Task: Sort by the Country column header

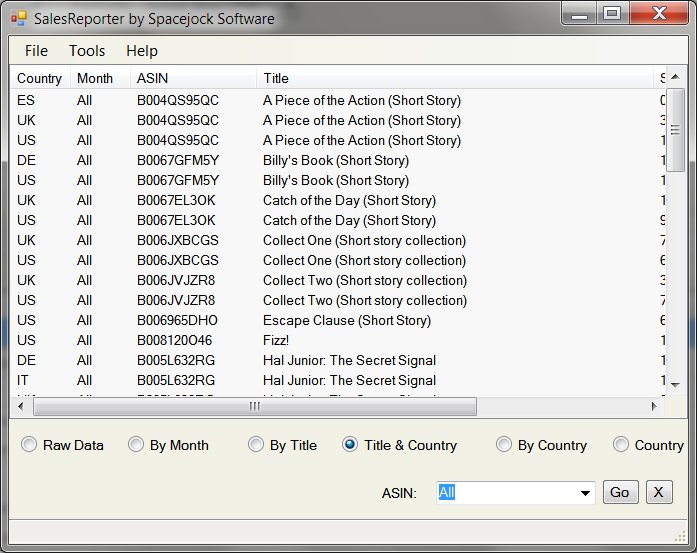Action: pyautogui.click(x=40, y=78)
